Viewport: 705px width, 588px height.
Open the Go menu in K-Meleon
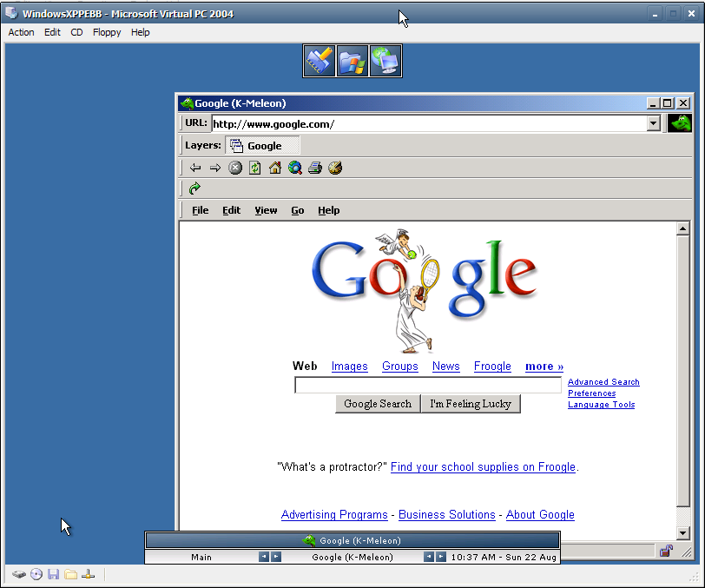click(x=298, y=210)
